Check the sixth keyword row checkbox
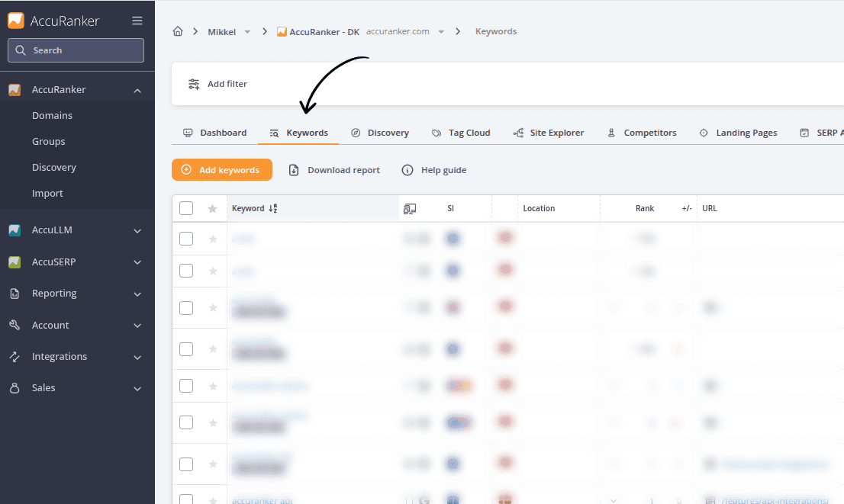 tap(186, 422)
